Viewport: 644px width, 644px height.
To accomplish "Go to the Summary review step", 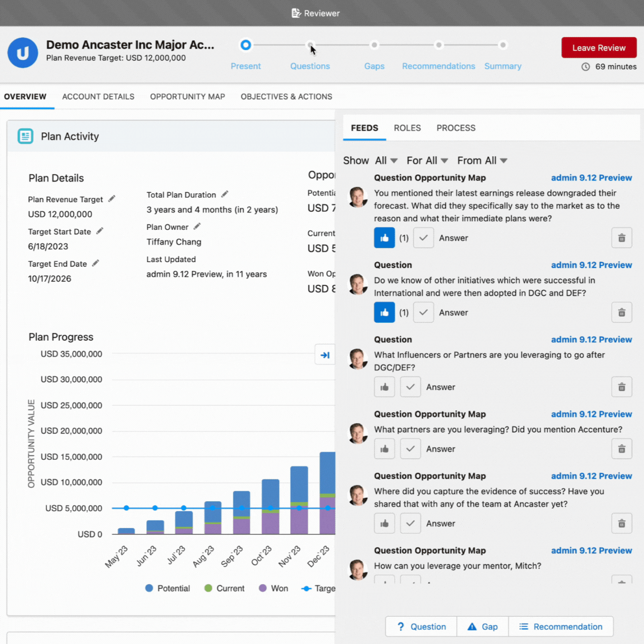I will [x=503, y=45].
